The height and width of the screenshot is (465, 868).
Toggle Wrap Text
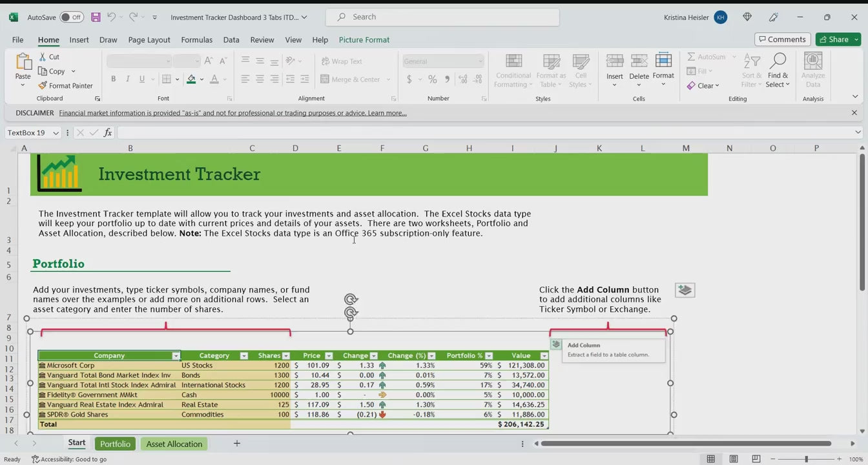(x=342, y=61)
